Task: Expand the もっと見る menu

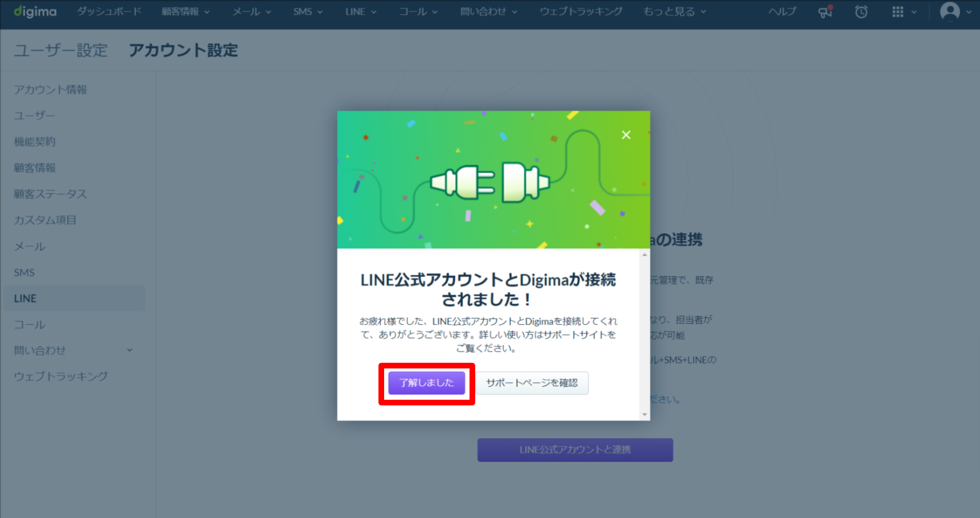Action: (x=674, y=11)
